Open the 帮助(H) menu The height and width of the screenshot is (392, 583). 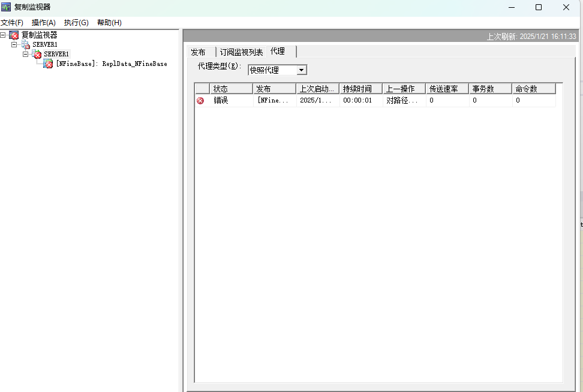tap(109, 23)
